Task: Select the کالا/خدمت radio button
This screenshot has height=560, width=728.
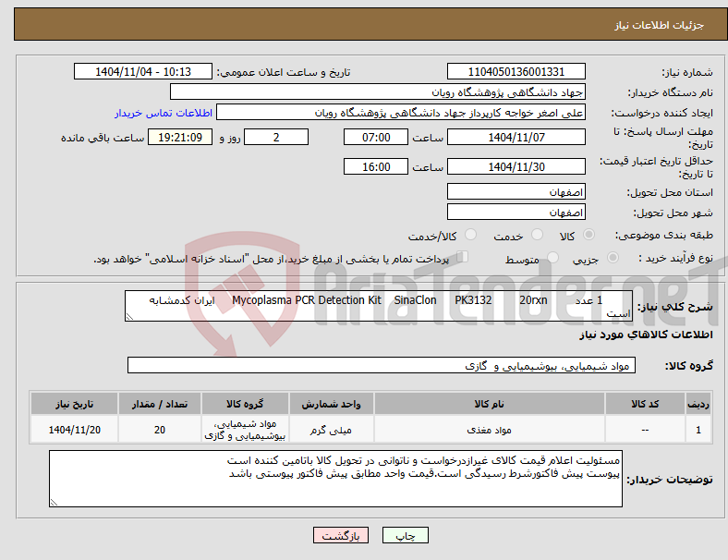Action: pos(471,235)
